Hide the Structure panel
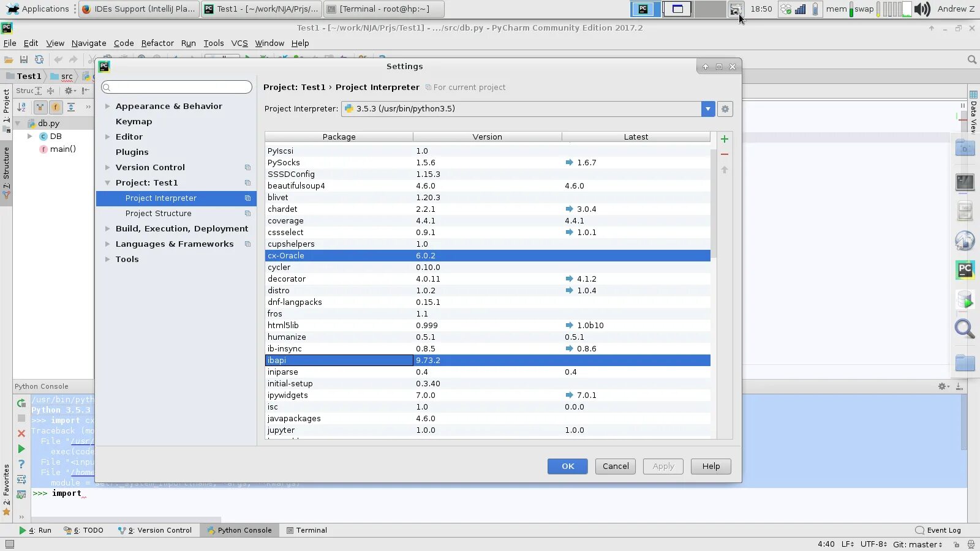980x551 pixels. coord(86,91)
